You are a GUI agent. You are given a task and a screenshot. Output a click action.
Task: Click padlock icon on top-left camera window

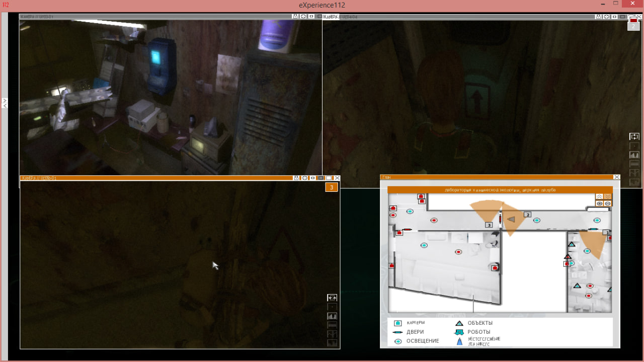(295, 17)
